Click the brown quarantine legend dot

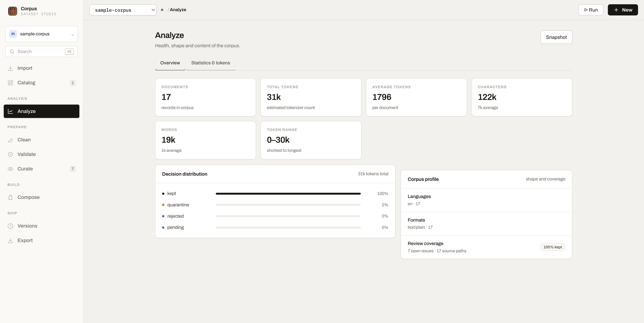click(163, 205)
